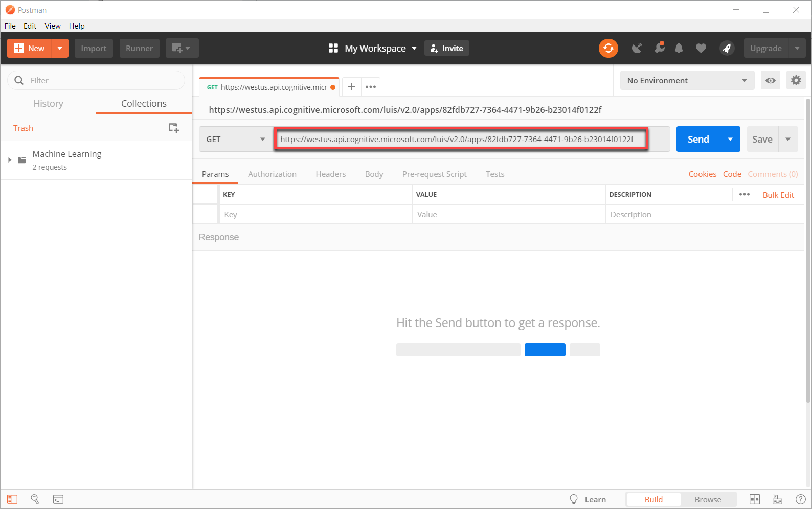
Task: Open the Send button dropdown arrow
Action: [730, 139]
